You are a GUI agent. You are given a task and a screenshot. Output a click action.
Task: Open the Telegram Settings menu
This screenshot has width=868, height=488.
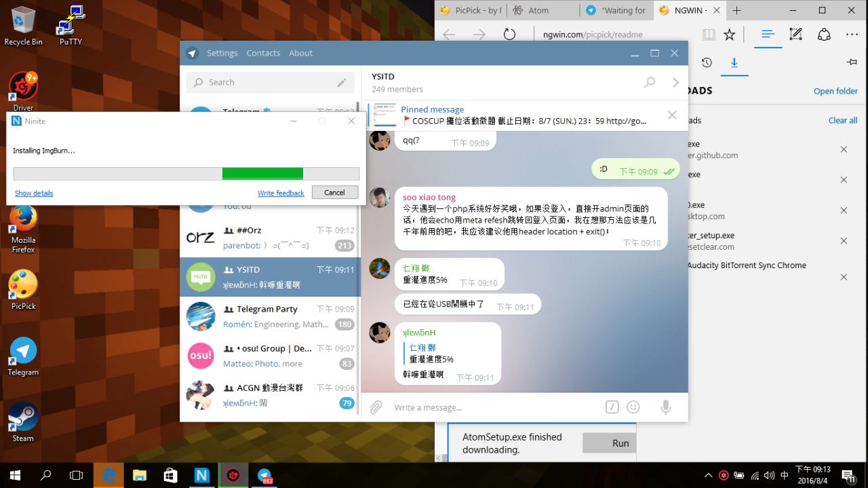coord(222,53)
